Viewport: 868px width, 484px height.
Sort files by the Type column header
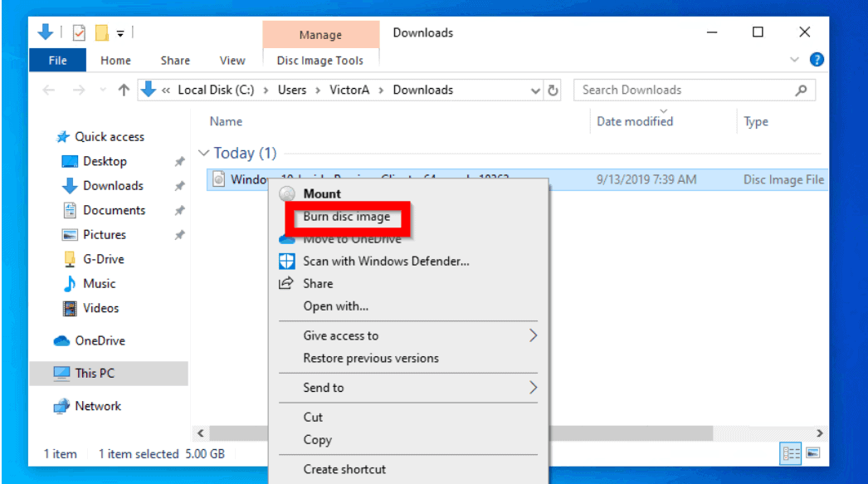(x=756, y=121)
